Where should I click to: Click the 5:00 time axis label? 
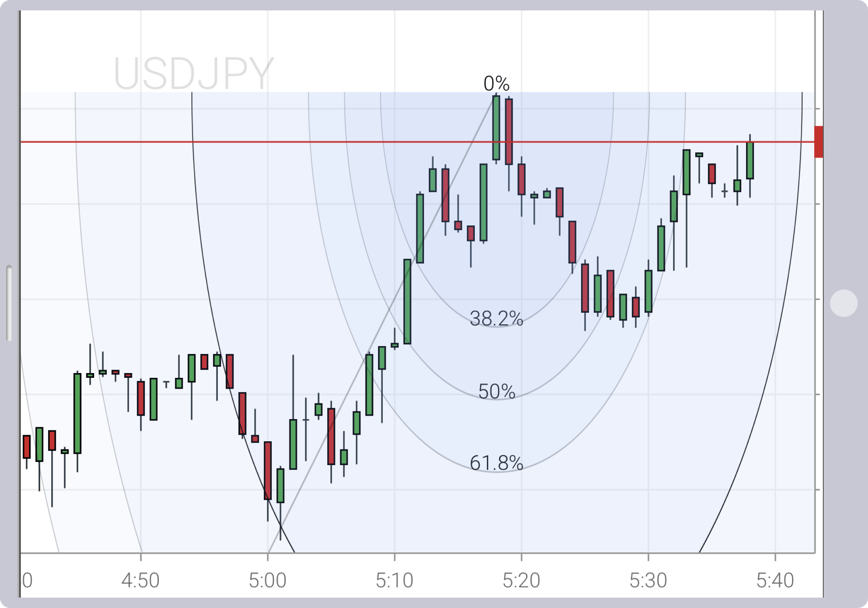click(x=268, y=580)
